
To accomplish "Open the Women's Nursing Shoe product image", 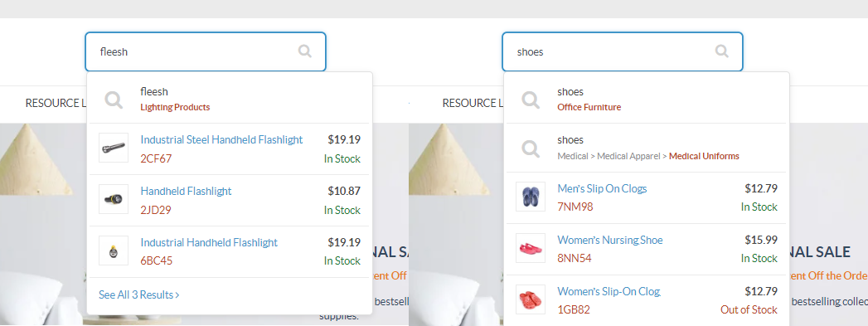I will pyautogui.click(x=531, y=248).
